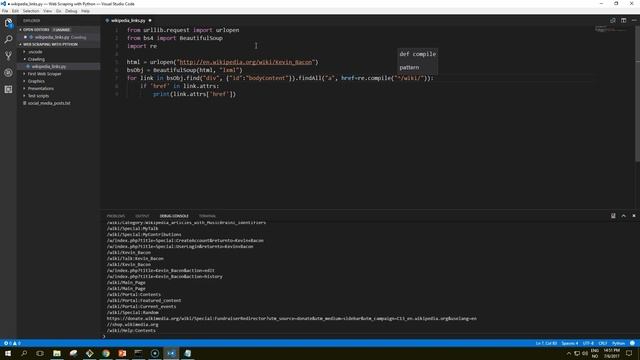Click the Visual Studio Code taskbar icon
The image size is (640, 360).
171,353
